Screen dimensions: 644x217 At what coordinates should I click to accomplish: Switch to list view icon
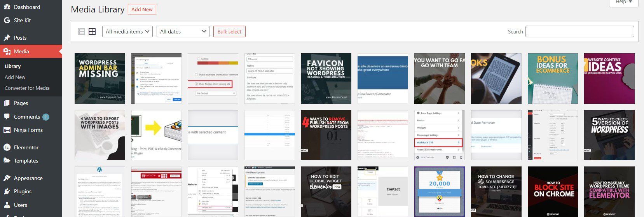click(81, 31)
